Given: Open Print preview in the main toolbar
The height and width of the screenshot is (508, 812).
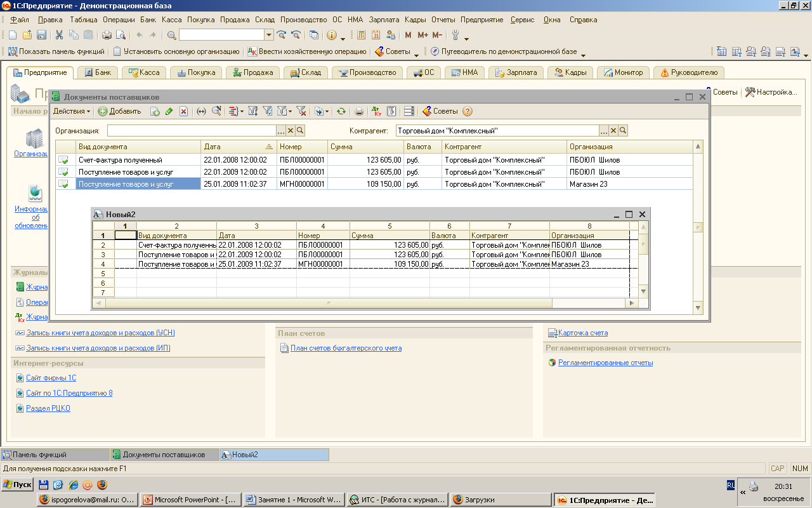Looking at the screenshot, I should coord(121,35).
